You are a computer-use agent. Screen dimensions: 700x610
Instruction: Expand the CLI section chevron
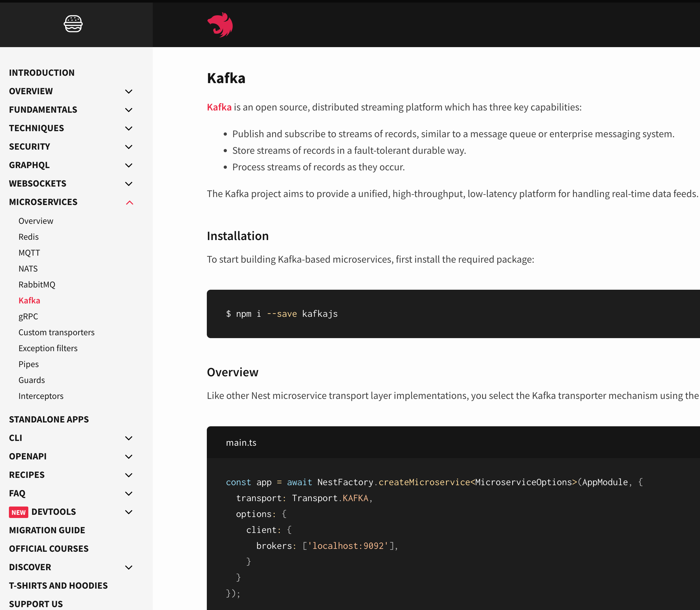tap(129, 438)
